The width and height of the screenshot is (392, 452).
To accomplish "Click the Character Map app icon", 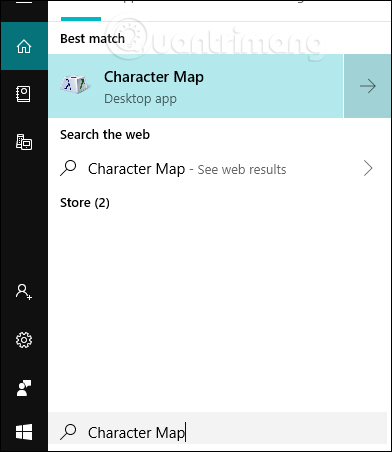I will 74,85.
